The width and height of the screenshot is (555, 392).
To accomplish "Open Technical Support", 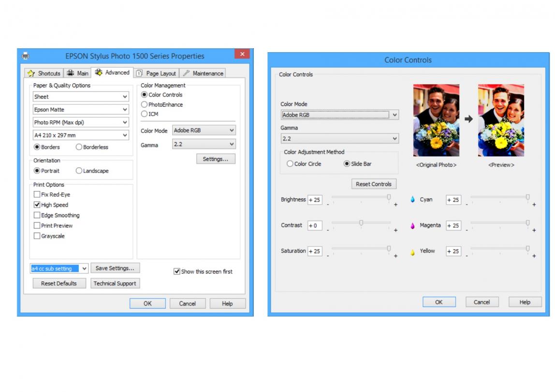I will point(115,283).
